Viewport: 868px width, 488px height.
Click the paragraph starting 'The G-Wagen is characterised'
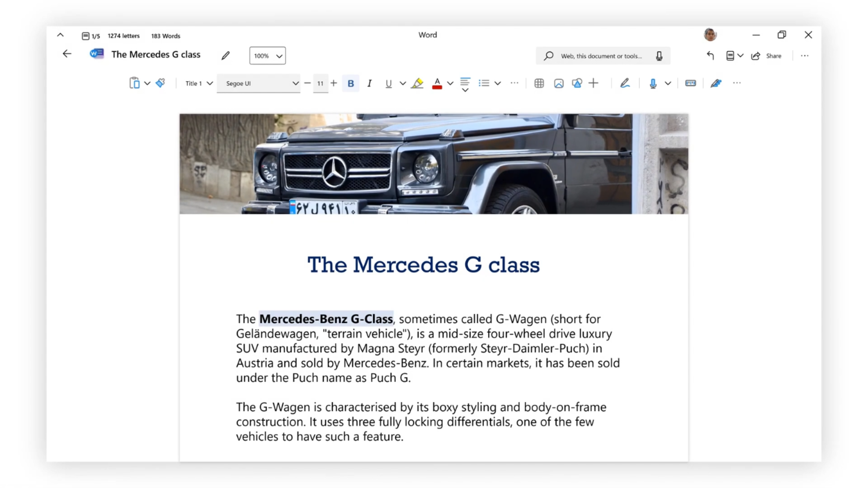tap(421, 422)
